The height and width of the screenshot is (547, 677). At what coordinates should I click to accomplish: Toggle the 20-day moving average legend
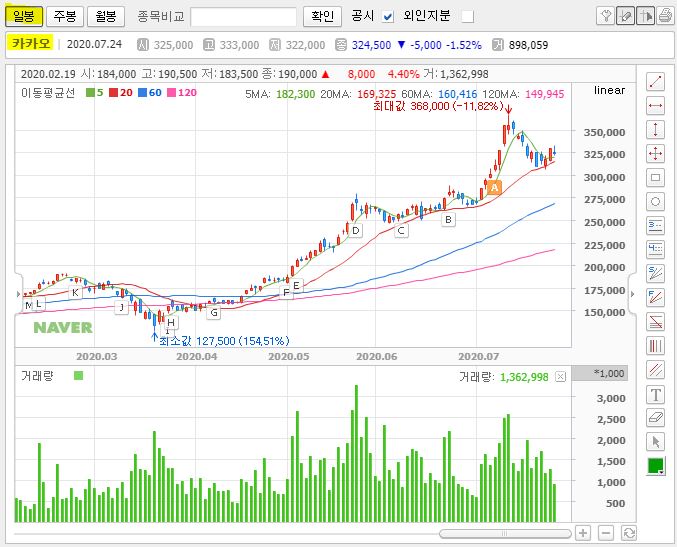[x=120, y=92]
